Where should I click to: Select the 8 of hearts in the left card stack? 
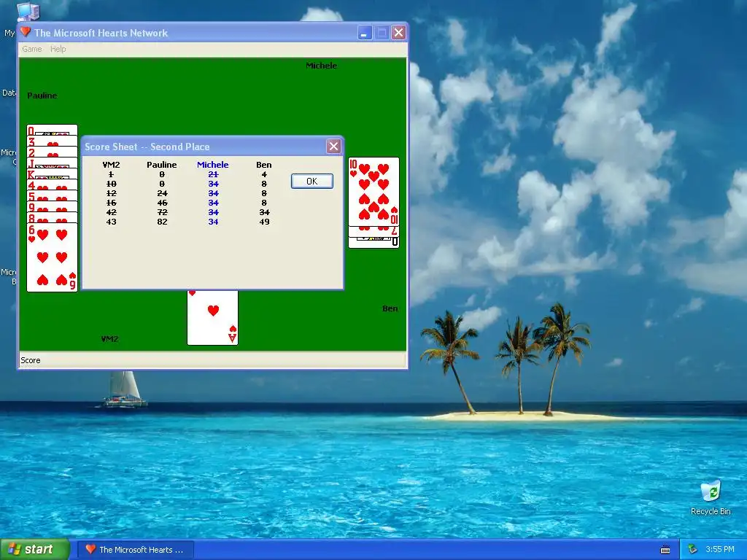(52, 217)
